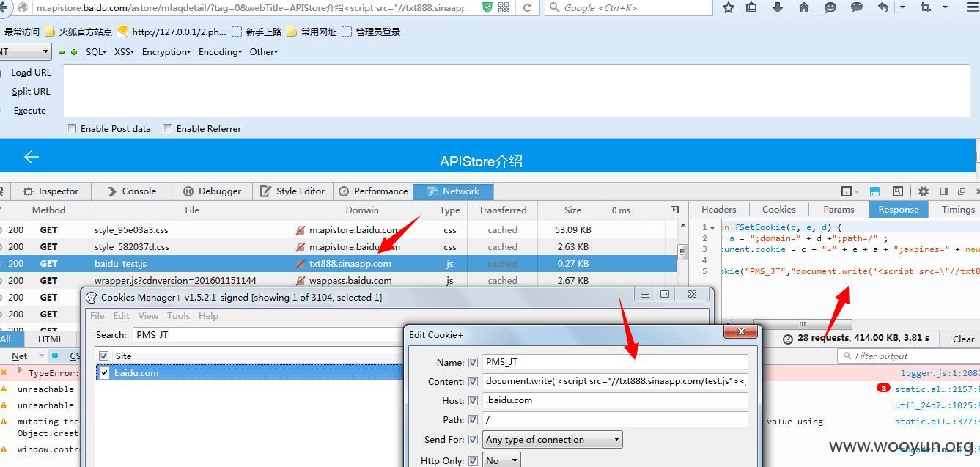Open the Headers tab in details pane

[718, 210]
